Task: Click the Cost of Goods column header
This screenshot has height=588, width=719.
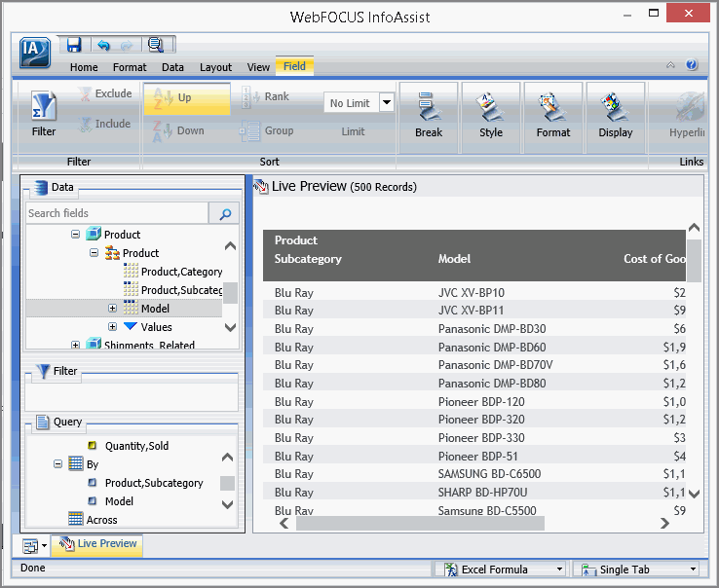Action: tap(655, 259)
